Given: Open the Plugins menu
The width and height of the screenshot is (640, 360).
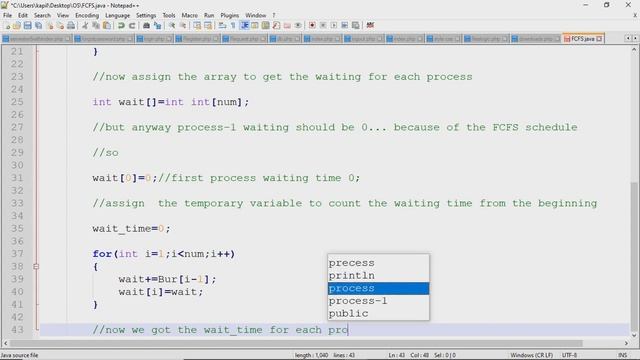Looking at the screenshot, I should (229, 15).
